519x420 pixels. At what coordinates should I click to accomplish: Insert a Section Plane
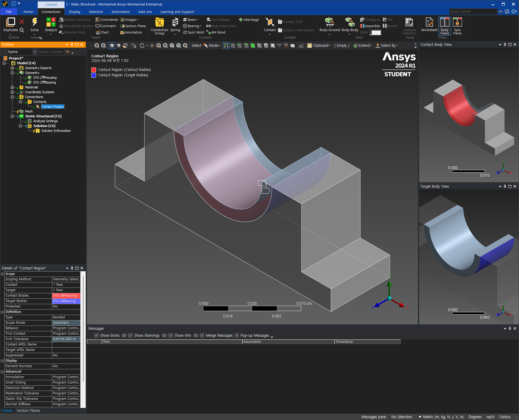(x=133, y=26)
